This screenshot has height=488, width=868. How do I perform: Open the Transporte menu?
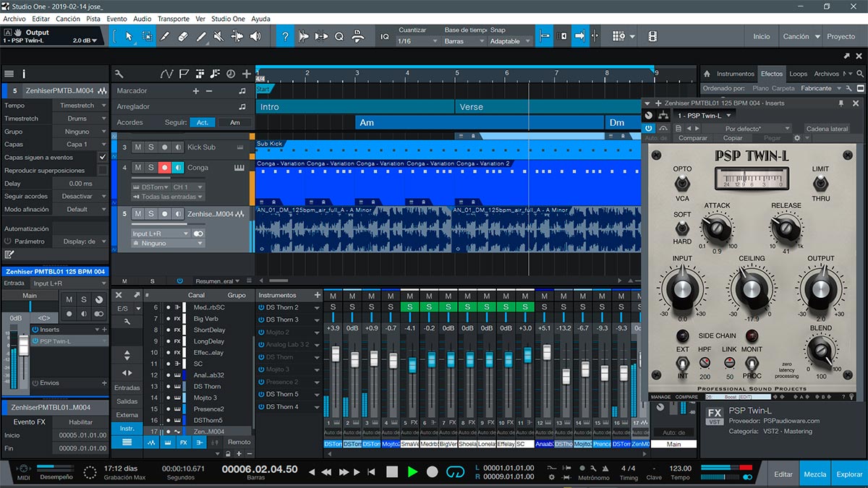[x=174, y=19]
